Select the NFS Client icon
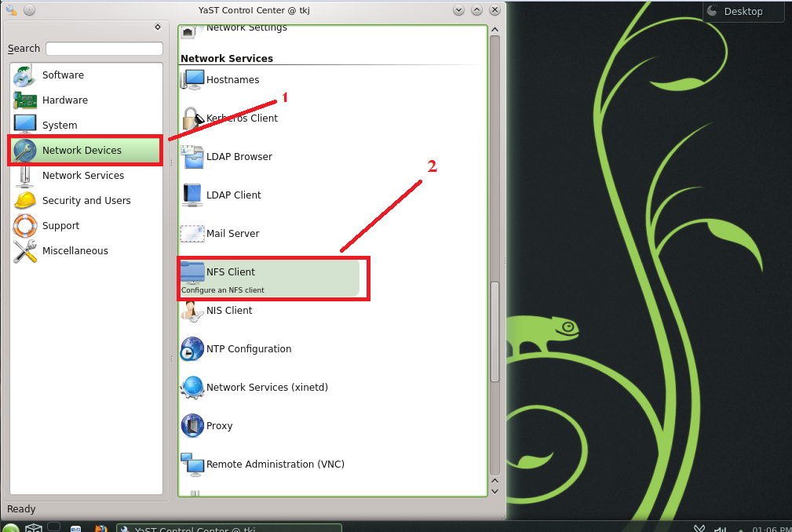Viewport: 792px width, 532px height. [x=192, y=271]
